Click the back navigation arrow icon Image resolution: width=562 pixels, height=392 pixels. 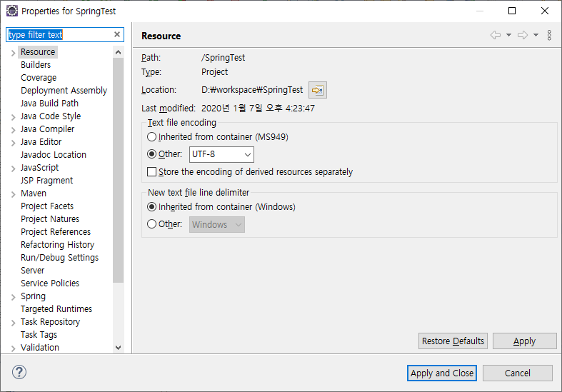point(496,35)
